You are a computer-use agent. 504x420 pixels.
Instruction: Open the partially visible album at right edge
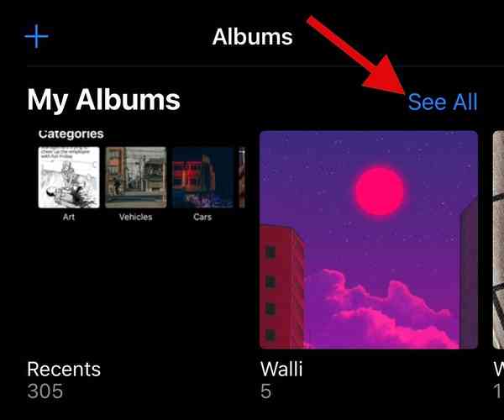click(498, 239)
